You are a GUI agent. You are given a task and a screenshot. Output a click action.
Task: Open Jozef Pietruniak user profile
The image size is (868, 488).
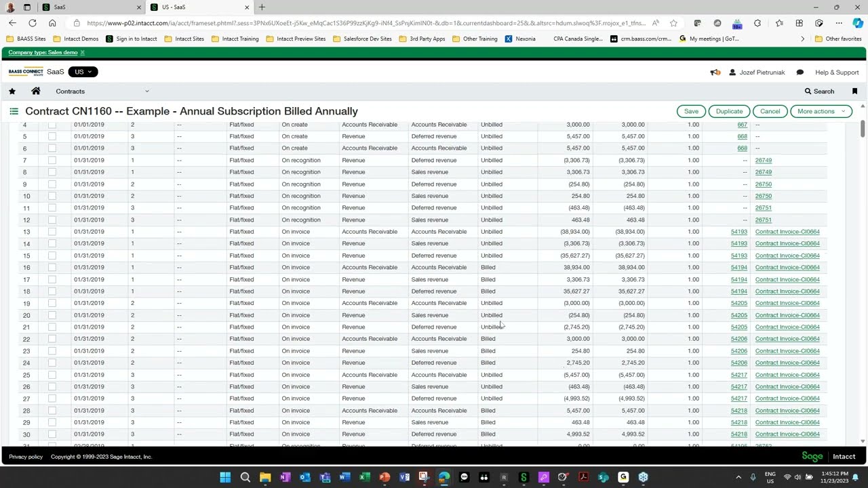tap(757, 73)
